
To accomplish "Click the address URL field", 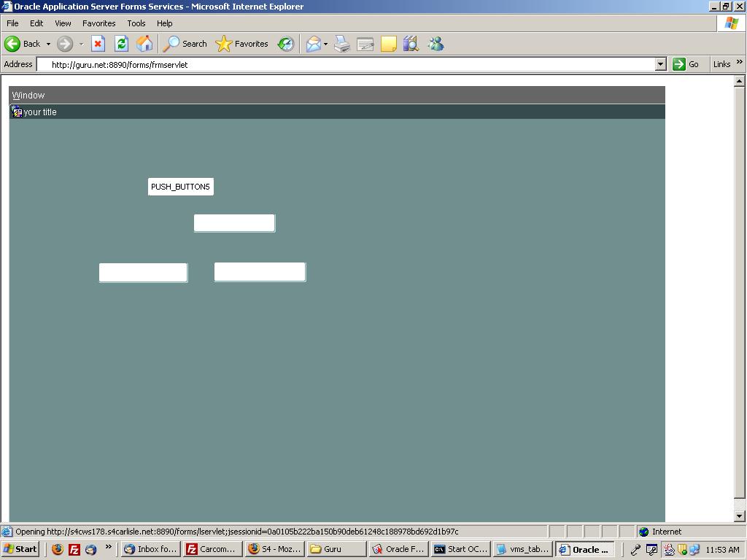I will click(x=350, y=64).
